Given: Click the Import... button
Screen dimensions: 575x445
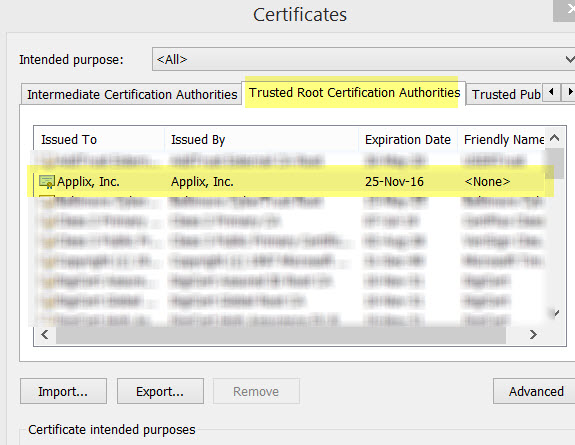Looking at the screenshot, I should coord(63,391).
